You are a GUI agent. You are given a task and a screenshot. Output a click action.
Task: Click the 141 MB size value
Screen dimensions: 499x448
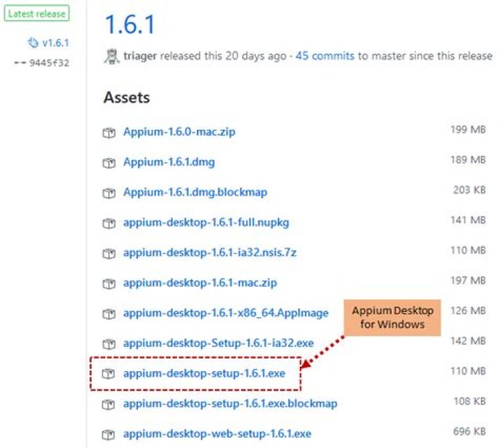pos(468,220)
